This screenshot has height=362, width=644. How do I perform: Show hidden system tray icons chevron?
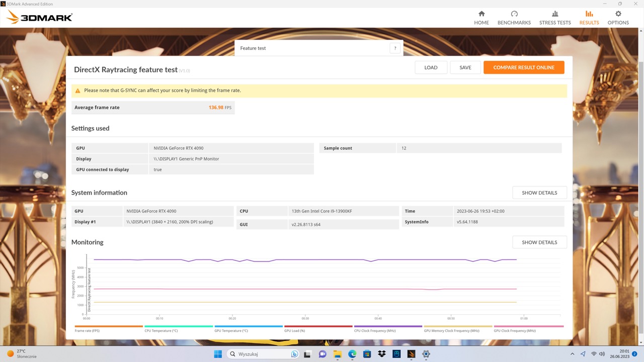coord(572,354)
